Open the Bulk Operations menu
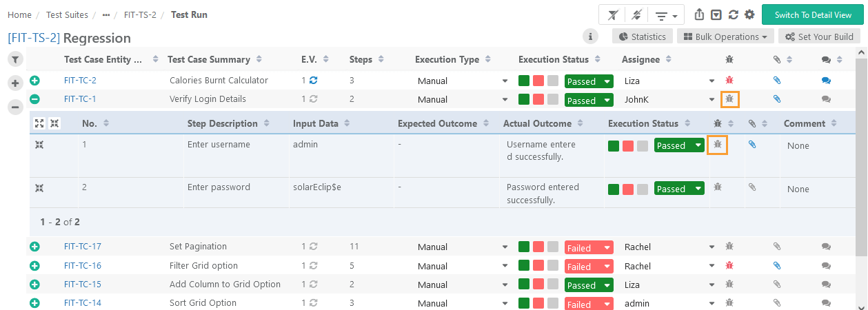868x310 pixels. click(x=725, y=37)
